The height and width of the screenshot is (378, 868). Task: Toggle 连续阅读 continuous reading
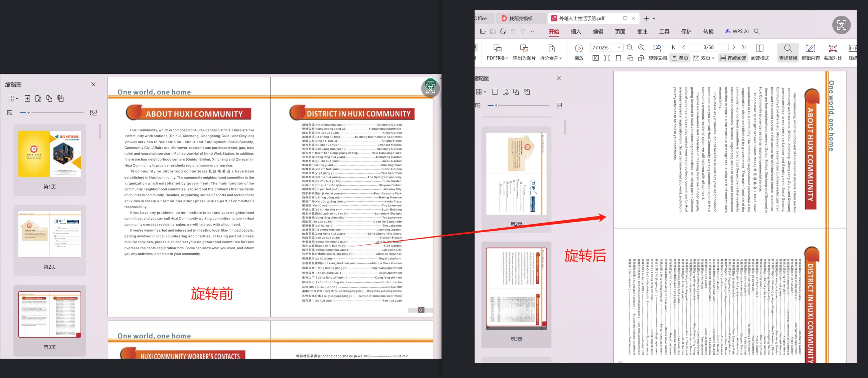(x=733, y=58)
